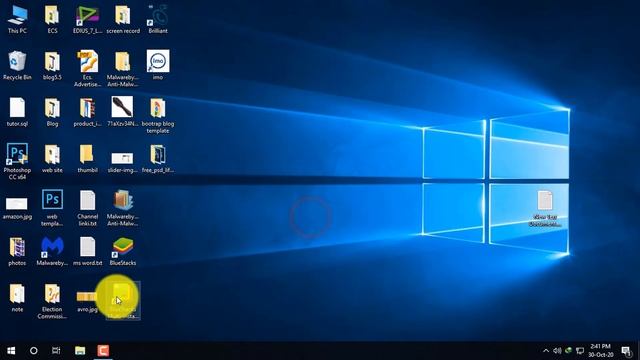Click the Cortana circle on taskbar

(33, 351)
